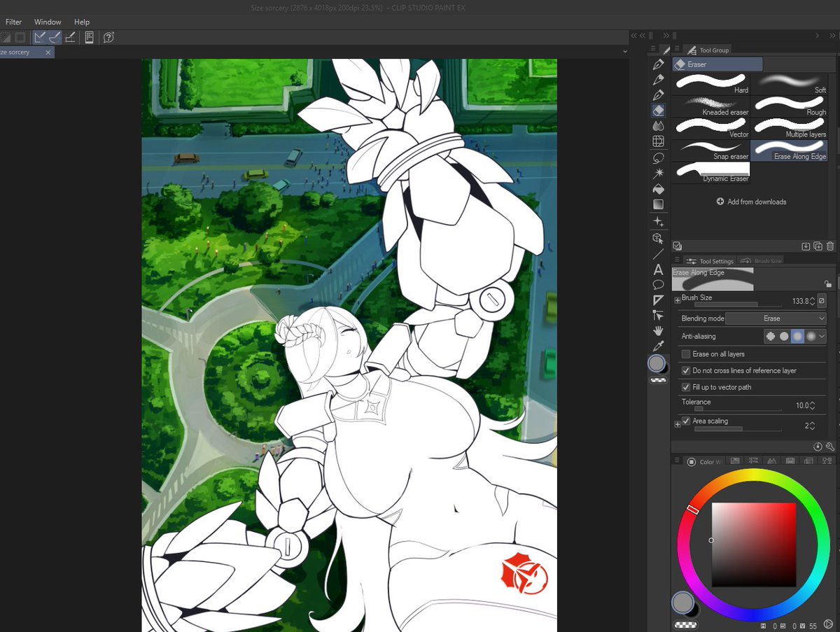Select the Hand move tool

tap(658, 330)
